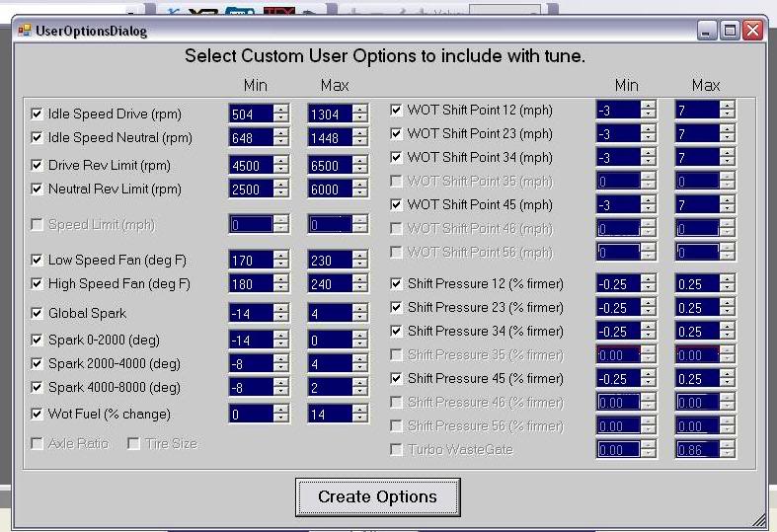This screenshot has width=777, height=532.
Task: Toggle Spark 0-2000 (deg) checkbox
Action: point(37,340)
